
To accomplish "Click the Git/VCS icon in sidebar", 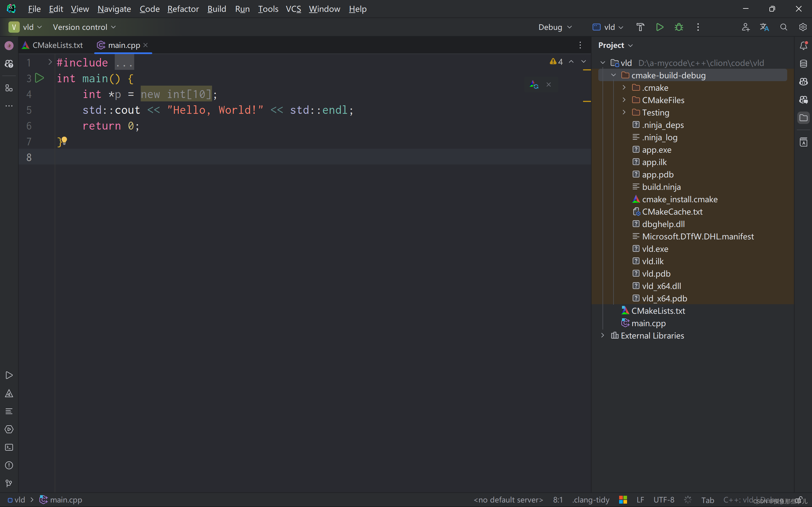I will [x=9, y=483].
